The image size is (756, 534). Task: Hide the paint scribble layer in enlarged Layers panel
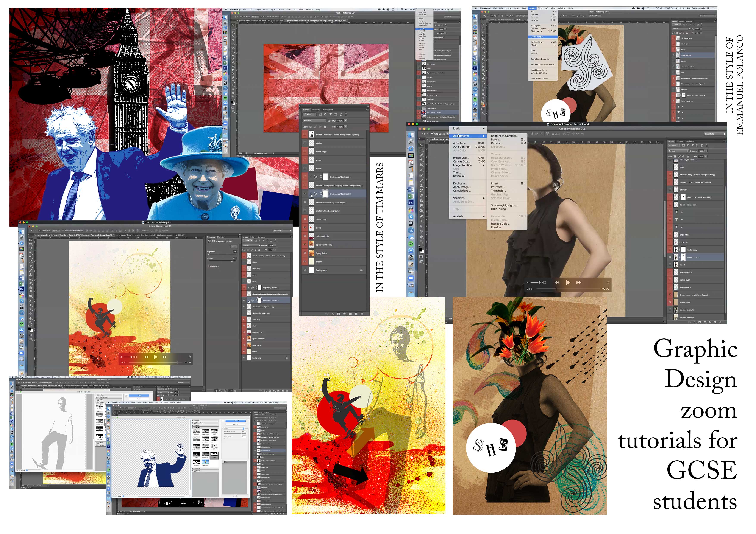305,236
